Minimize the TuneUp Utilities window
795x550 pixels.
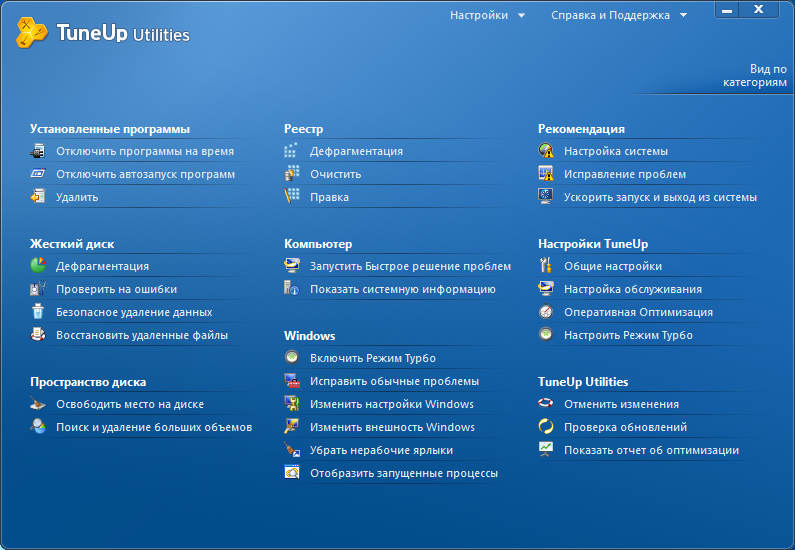[727, 10]
